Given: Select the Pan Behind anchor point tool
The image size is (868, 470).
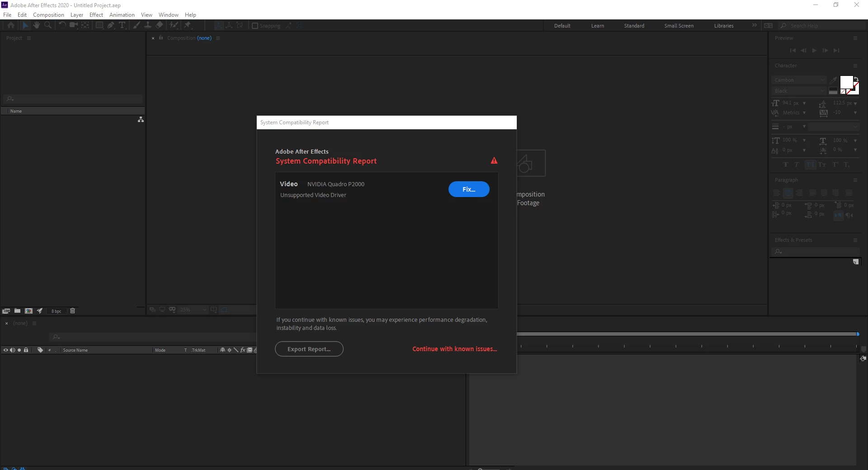Looking at the screenshot, I should click(85, 25).
